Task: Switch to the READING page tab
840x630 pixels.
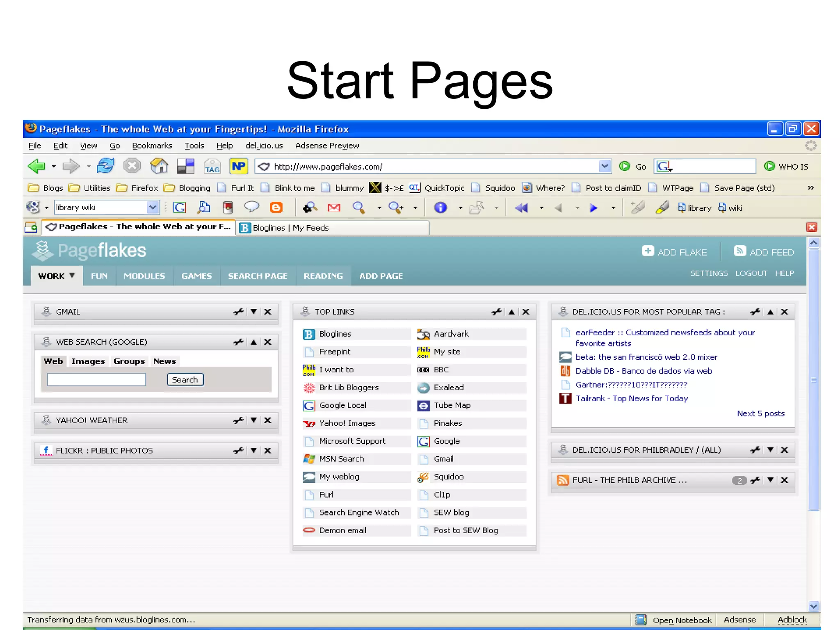Action: [x=323, y=276]
